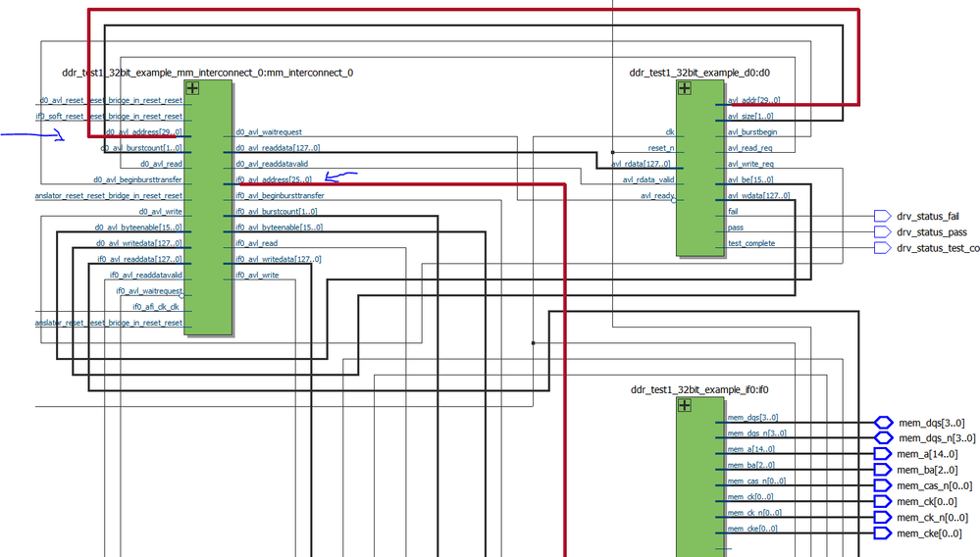The image size is (980, 557).
Task: Select the if0_afi_clk_clk input port
Action: (156, 307)
